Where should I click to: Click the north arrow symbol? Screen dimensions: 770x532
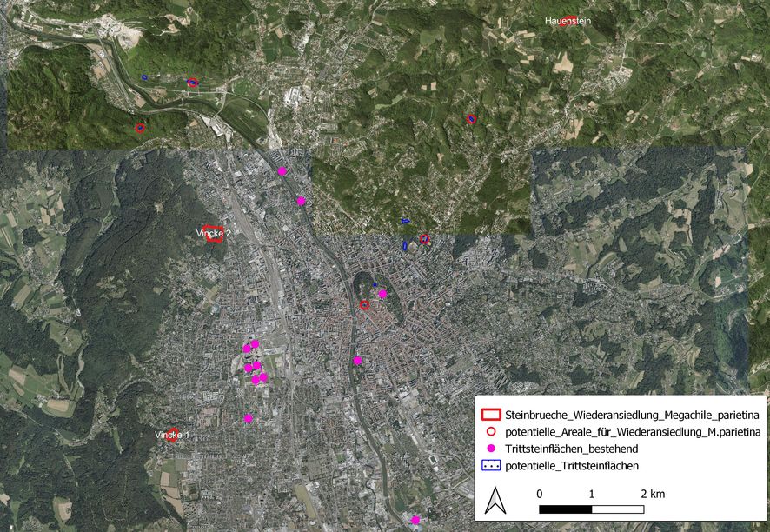pos(495,501)
